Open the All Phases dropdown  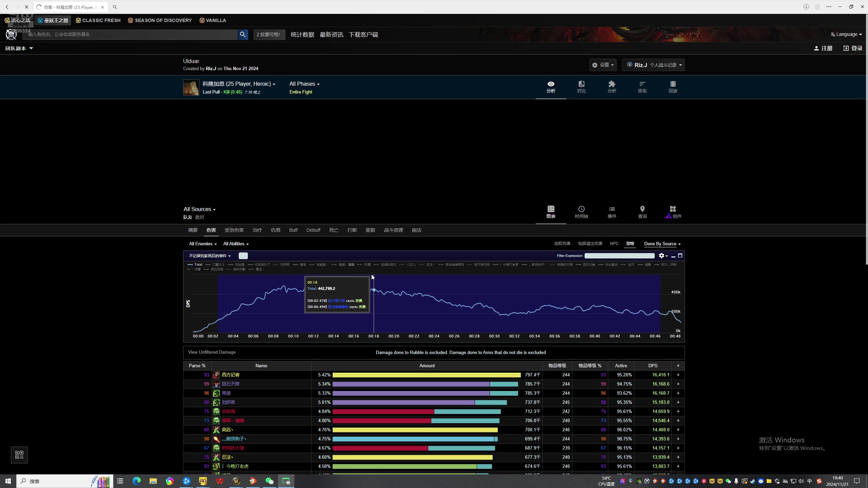pyautogui.click(x=304, y=84)
